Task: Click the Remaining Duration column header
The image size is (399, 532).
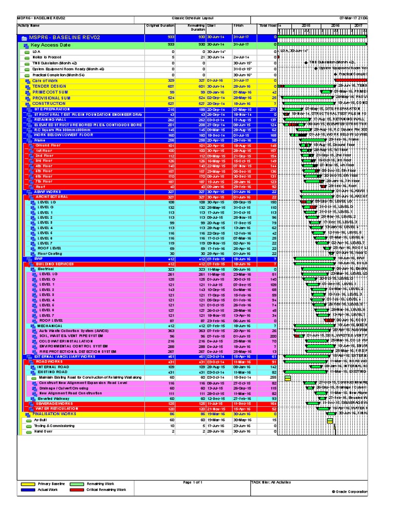Action: [191, 29]
